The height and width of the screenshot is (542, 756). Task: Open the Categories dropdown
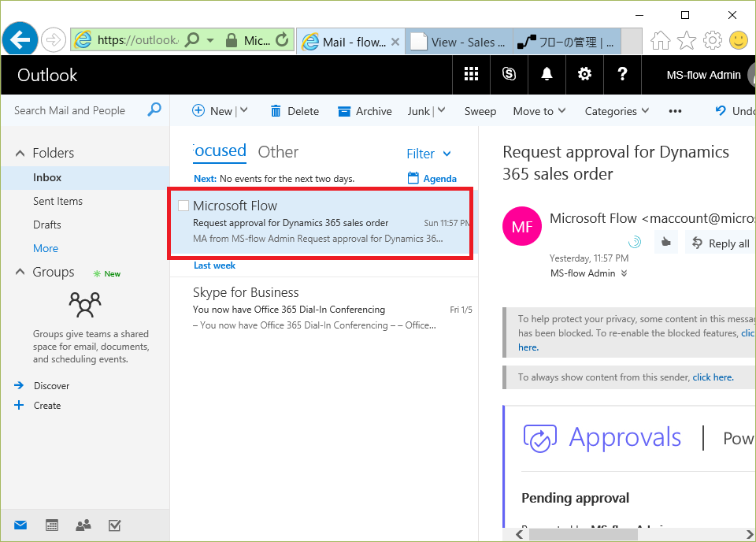617,111
